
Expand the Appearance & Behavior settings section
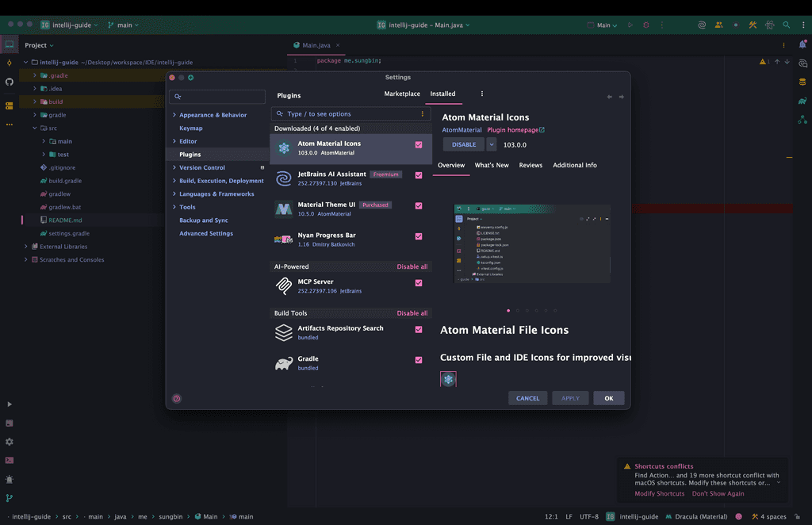[x=174, y=115]
